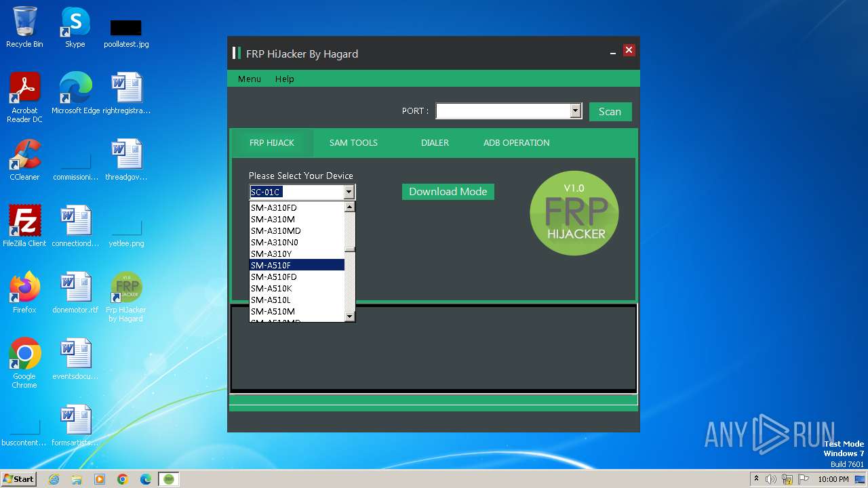Select SM-A310Y from device list
This screenshot has height=488, width=868.
click(x=297, y=253)
